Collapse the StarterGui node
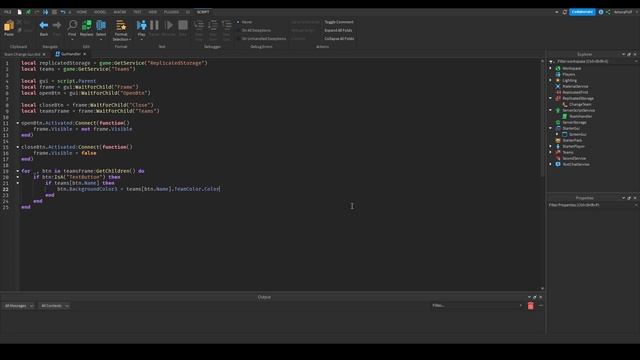Image resolution: width=640 pixels, height=360 pixels. coord(551,128)
